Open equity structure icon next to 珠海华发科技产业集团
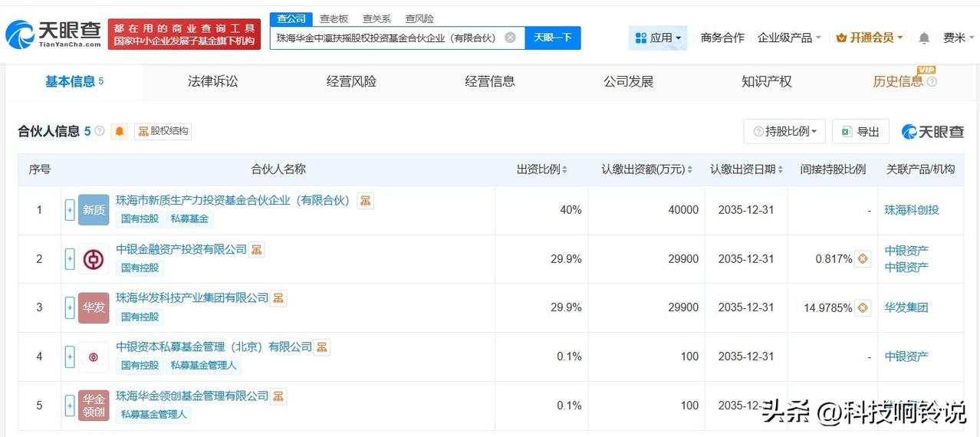This screenshot has height=437, width=980. (278, 297)
